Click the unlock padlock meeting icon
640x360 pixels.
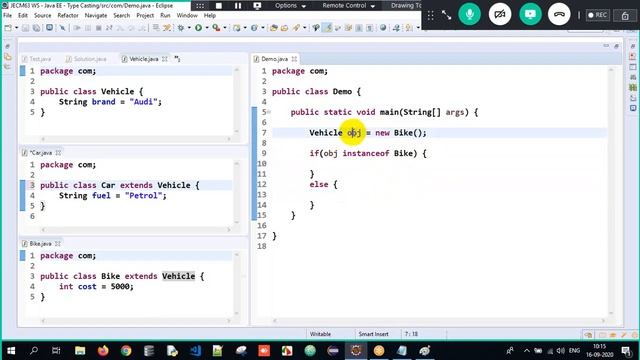[625, 16]
